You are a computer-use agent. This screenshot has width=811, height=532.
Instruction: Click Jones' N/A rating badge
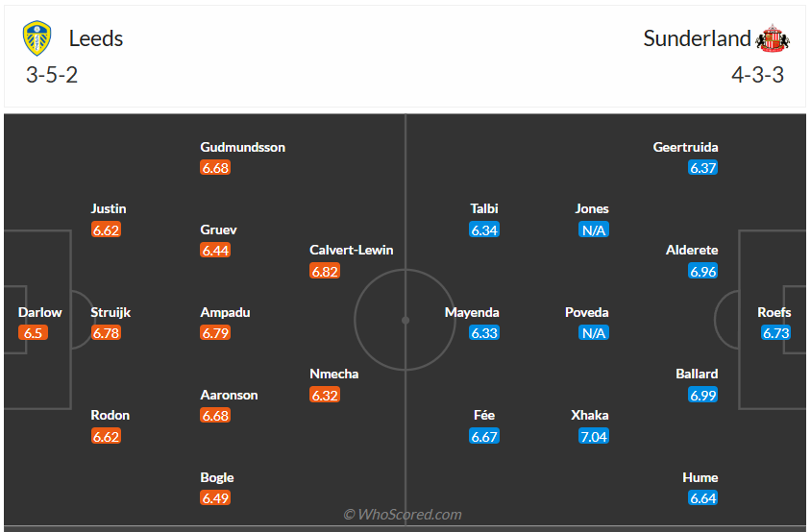pyautogui.click(x=594, y=230)
